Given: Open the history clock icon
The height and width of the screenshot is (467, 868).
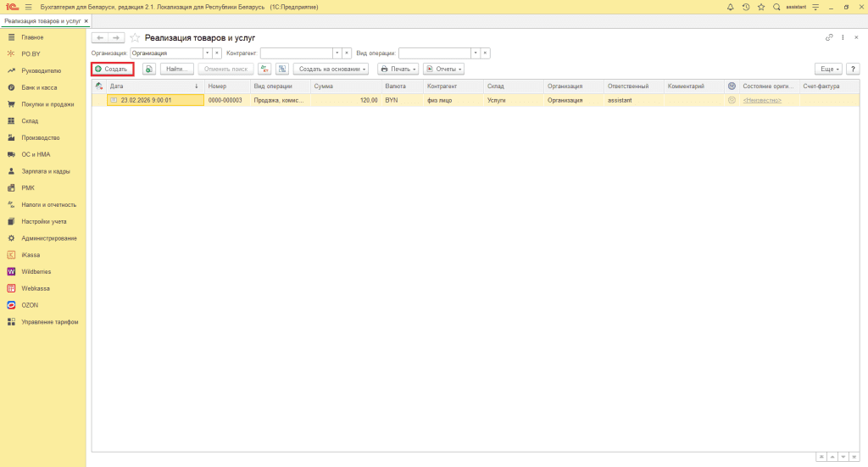Looking at the screenshot, I should (x=745, y=7).
